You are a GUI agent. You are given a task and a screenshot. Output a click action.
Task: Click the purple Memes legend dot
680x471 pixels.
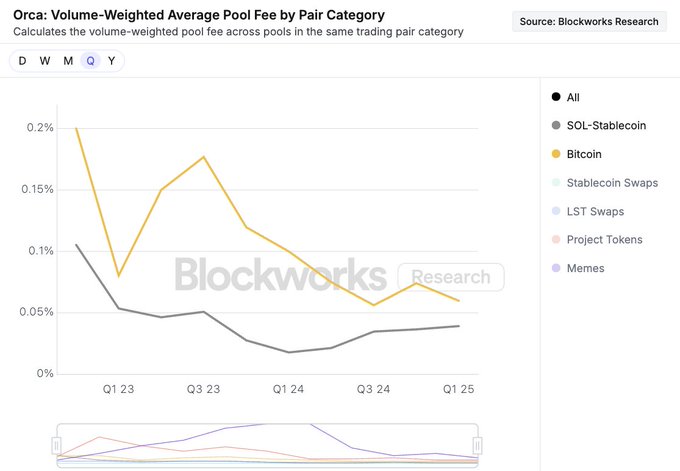pyautogui.click(x=556, y=268)
